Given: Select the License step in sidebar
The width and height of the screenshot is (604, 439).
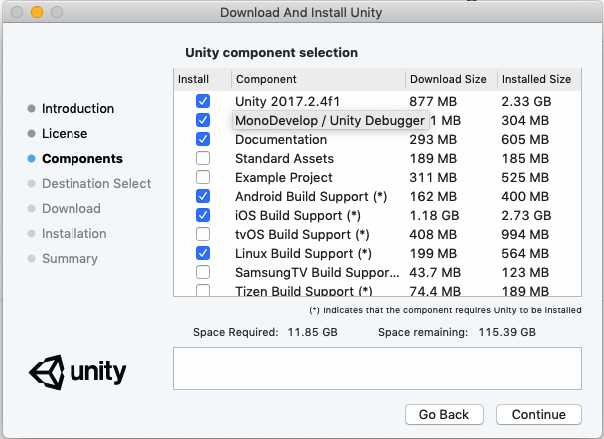Looking at the screenshot, I should [x=64, y=134].
